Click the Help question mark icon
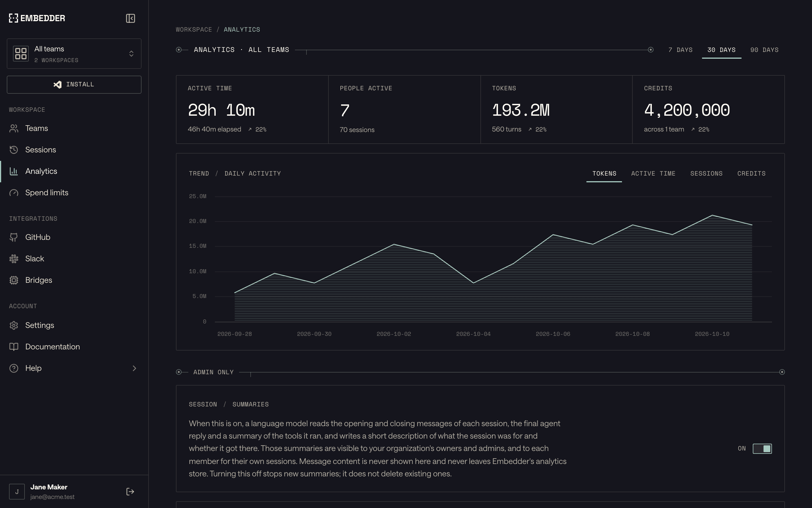 pyautogui.click(x=14, y=368)
